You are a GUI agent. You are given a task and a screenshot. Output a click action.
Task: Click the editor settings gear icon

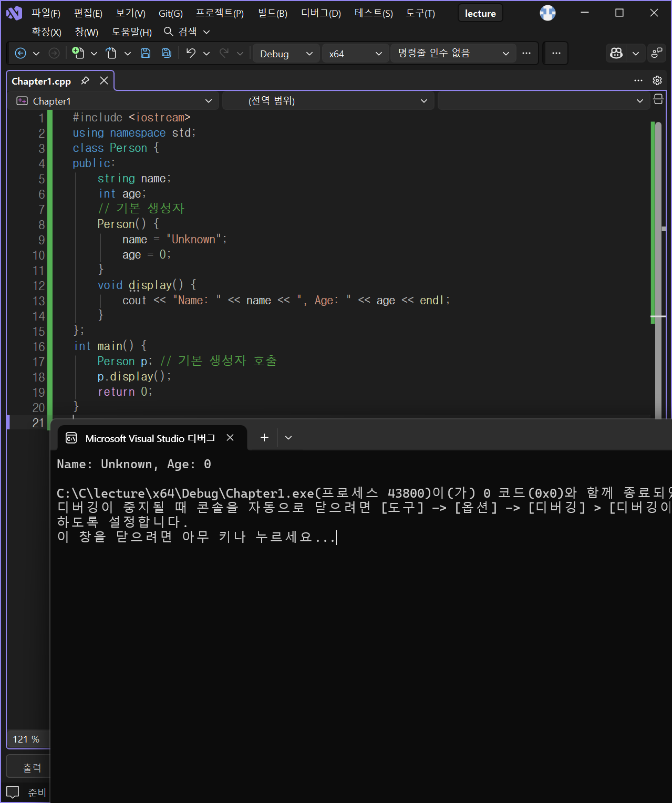657,80
